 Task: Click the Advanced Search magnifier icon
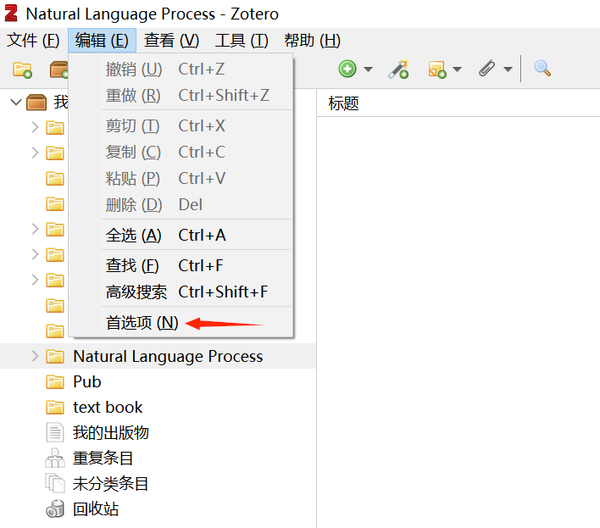coord(542,69)
